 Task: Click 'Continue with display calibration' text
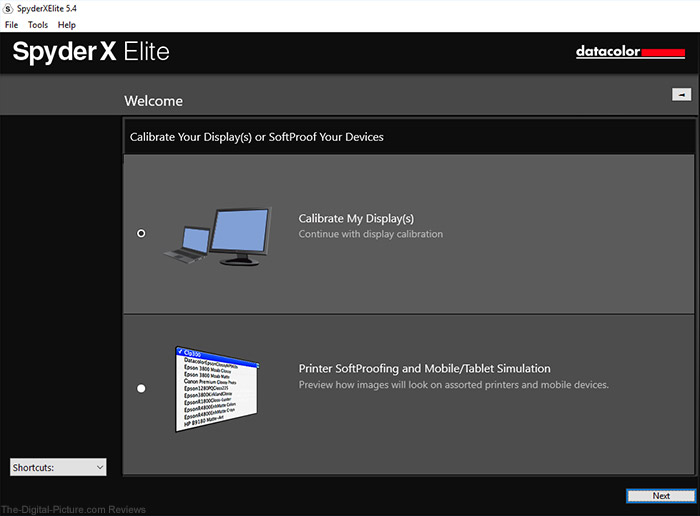tap(371, 234)
